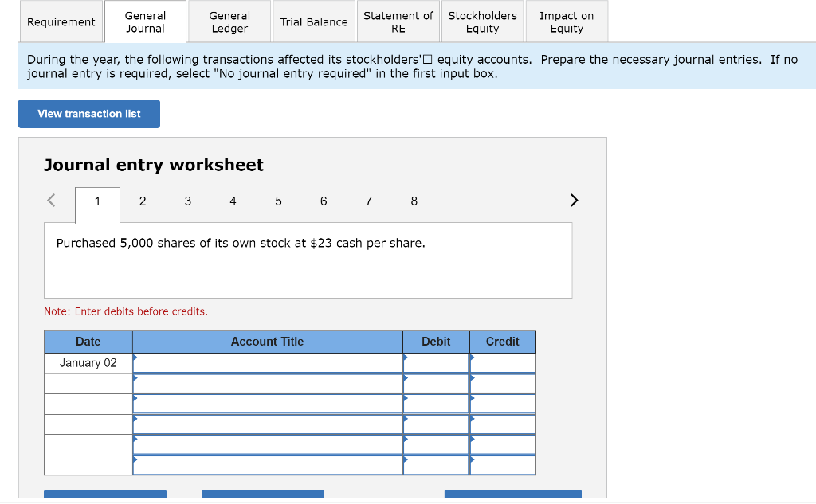Open Account Title dropdown in second row
This screenshot has height=504, width=816.
(x=268, y=384)
